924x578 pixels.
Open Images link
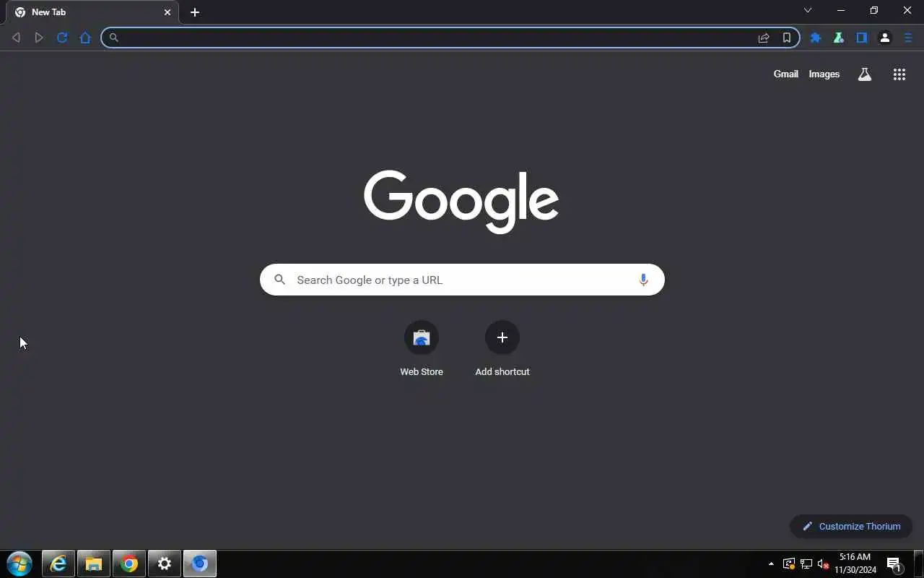click(824, 74)
